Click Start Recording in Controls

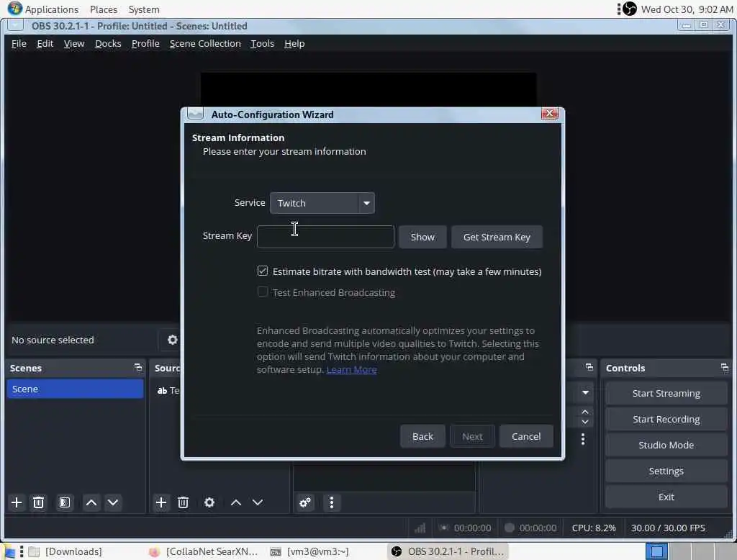point(666,419)
